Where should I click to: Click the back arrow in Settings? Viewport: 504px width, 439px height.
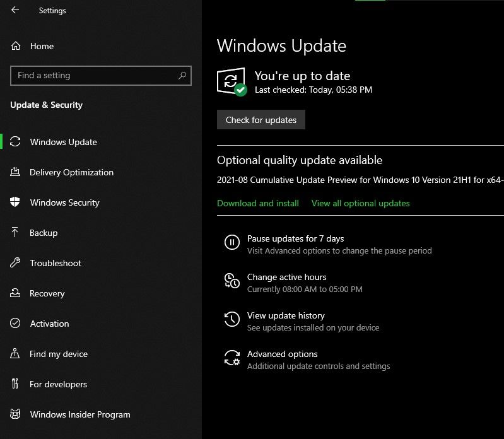click(15, 10)
